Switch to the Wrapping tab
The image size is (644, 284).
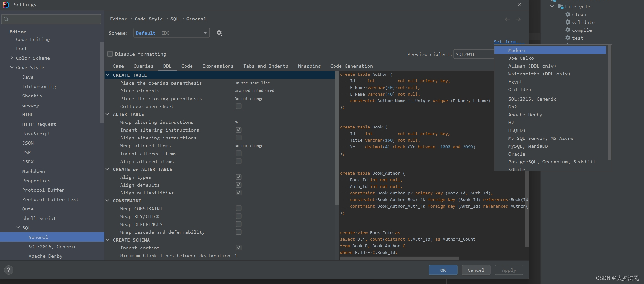(309, 66)
